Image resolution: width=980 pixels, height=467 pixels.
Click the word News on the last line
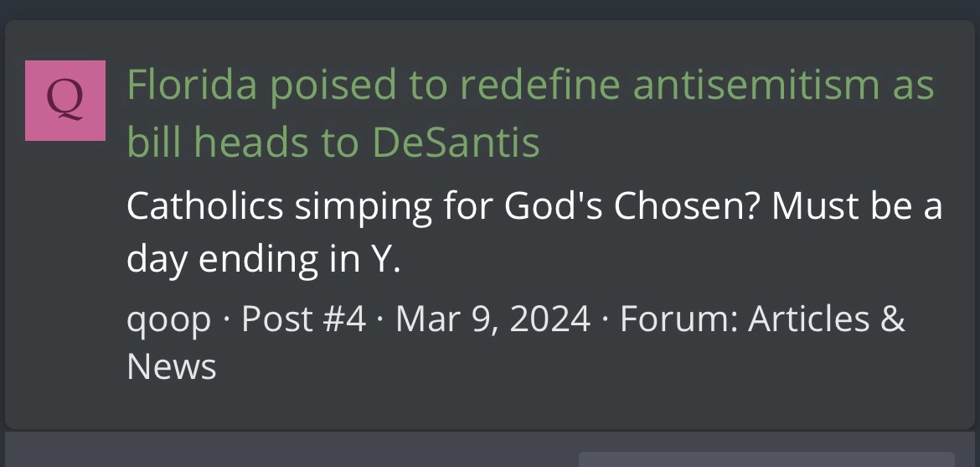coord(171,366)
